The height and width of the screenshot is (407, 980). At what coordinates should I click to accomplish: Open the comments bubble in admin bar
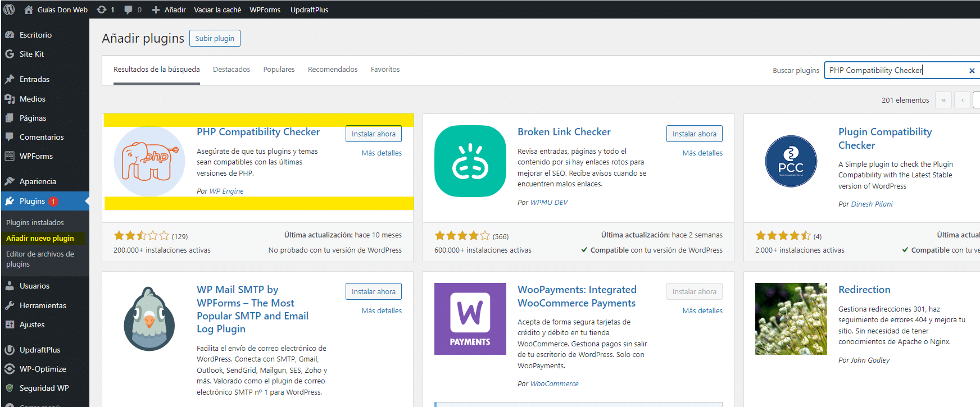tap(132, 10)
